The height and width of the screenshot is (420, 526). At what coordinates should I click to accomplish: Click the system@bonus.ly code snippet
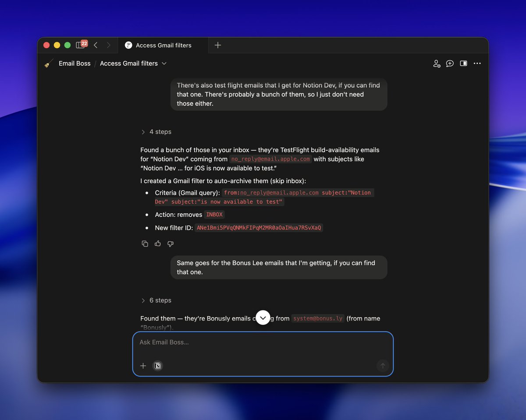pos(318,318)
